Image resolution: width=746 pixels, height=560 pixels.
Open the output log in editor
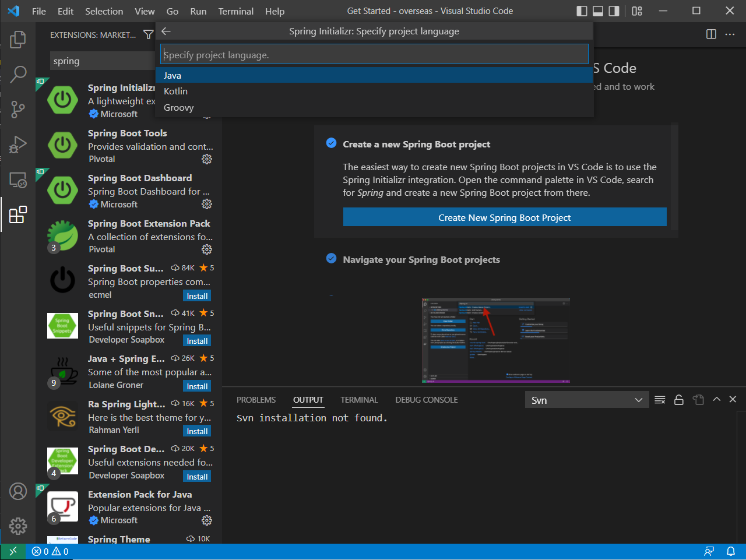click(x=698, y=400)
